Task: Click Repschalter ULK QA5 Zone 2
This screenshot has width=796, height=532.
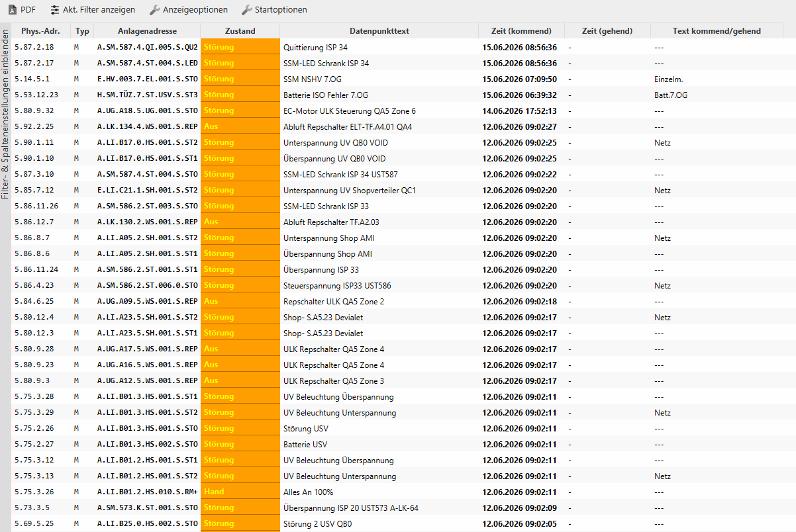Action: coord(334,301)
